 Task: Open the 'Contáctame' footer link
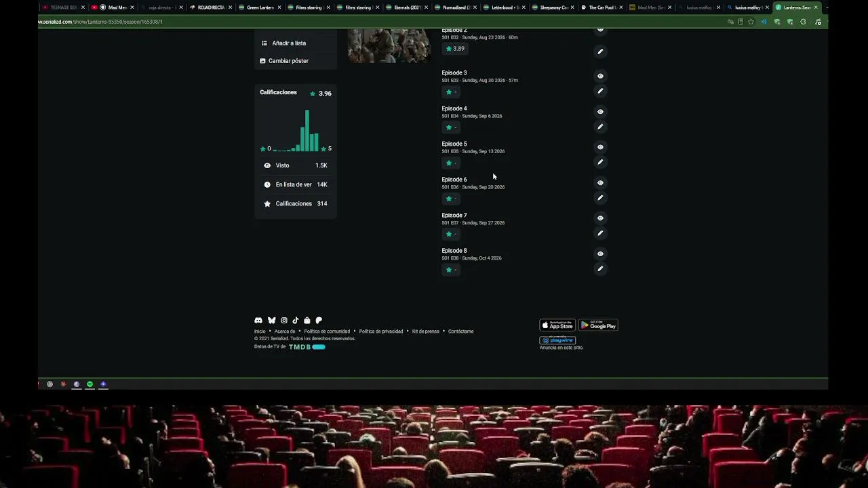pyautogui.click(x=461, y=331)
